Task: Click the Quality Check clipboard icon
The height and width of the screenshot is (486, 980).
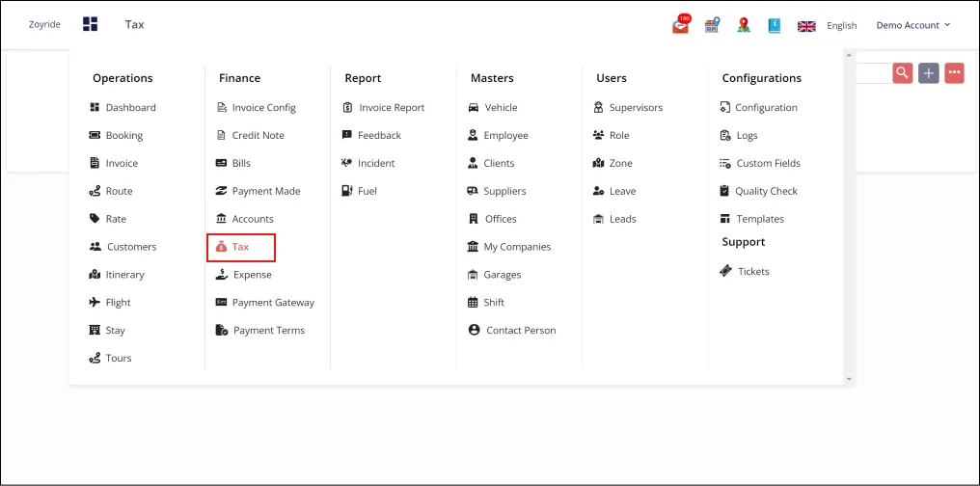Action: pyautogui.click(x=724, y=191)
